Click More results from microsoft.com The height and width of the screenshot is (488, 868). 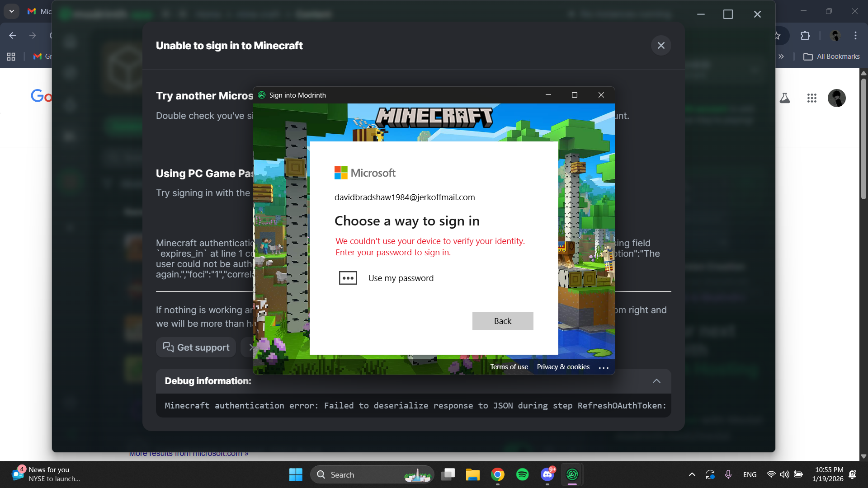(189, 453)
